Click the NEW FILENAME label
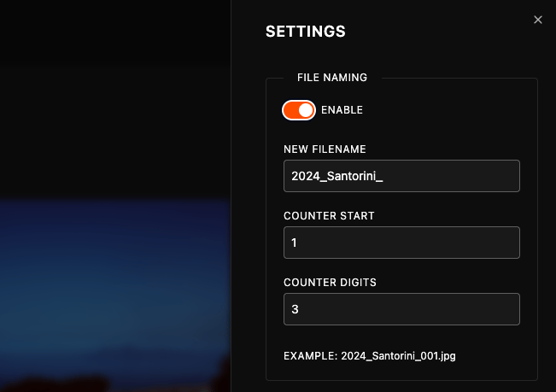556x392 pixels. point(325,149)
